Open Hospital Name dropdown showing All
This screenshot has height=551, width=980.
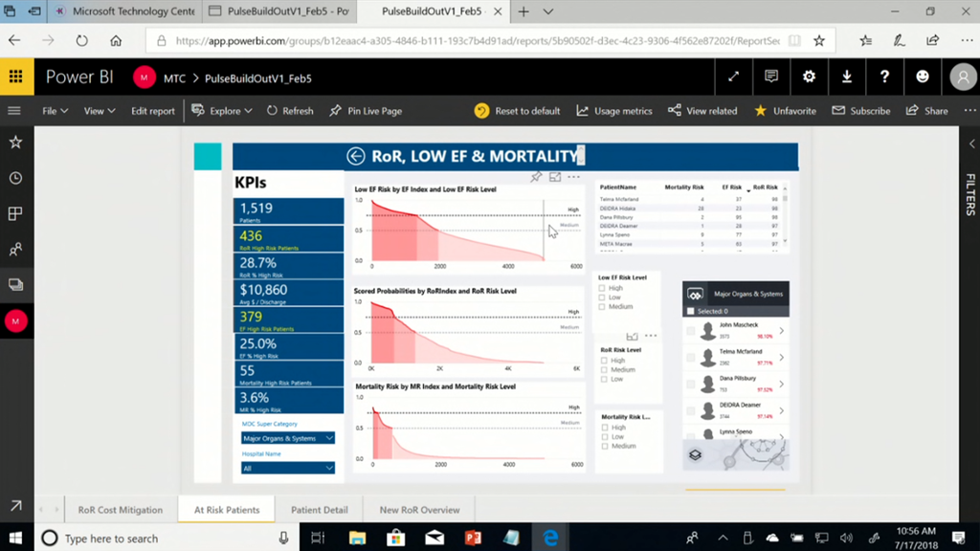pyautogui.click(x=287, y=468)
